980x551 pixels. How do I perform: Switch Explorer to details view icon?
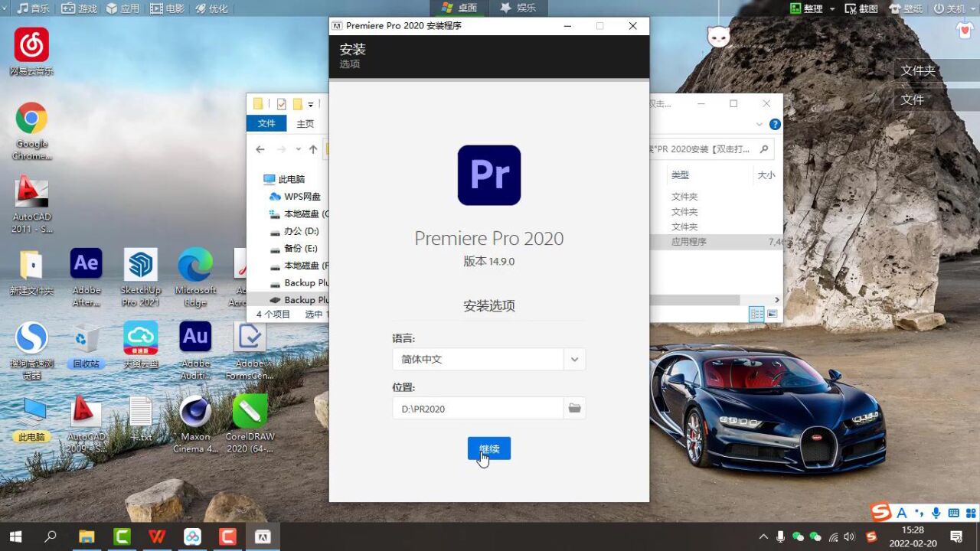click(756, 314)
